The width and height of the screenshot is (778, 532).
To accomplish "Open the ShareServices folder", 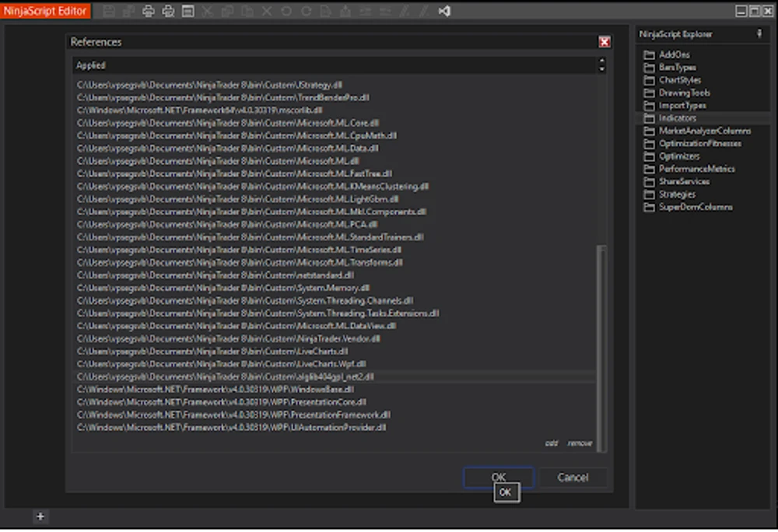I will tap(677, 181).
